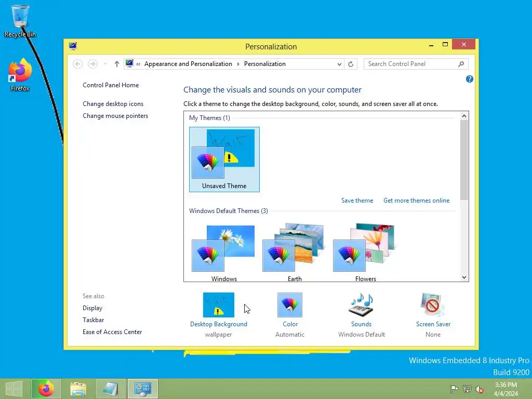Open the Color settings icon
This screenshot has height=399, width=532.
pyautogui.click(x=290, y=305)
